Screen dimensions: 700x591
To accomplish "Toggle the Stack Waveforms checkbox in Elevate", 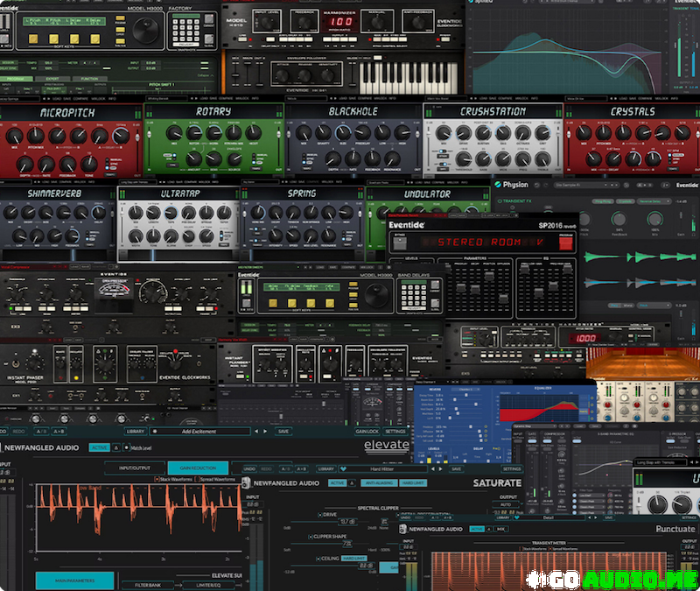I will point(162,479).
